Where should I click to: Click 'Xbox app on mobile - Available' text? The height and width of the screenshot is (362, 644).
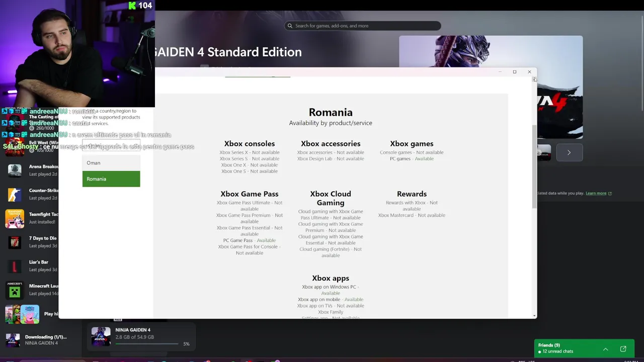pyautogui.click(x=331, y=300)
